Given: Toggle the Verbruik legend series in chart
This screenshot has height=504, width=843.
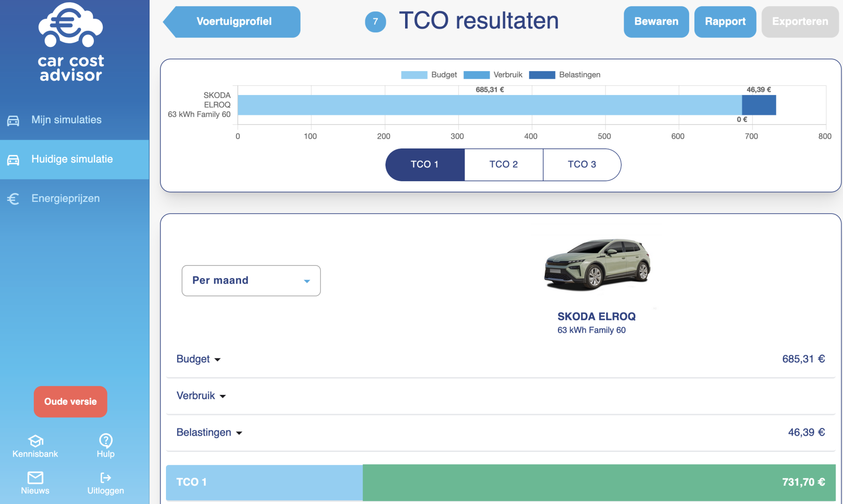Looking at the screenshot, I should [492, 75].
